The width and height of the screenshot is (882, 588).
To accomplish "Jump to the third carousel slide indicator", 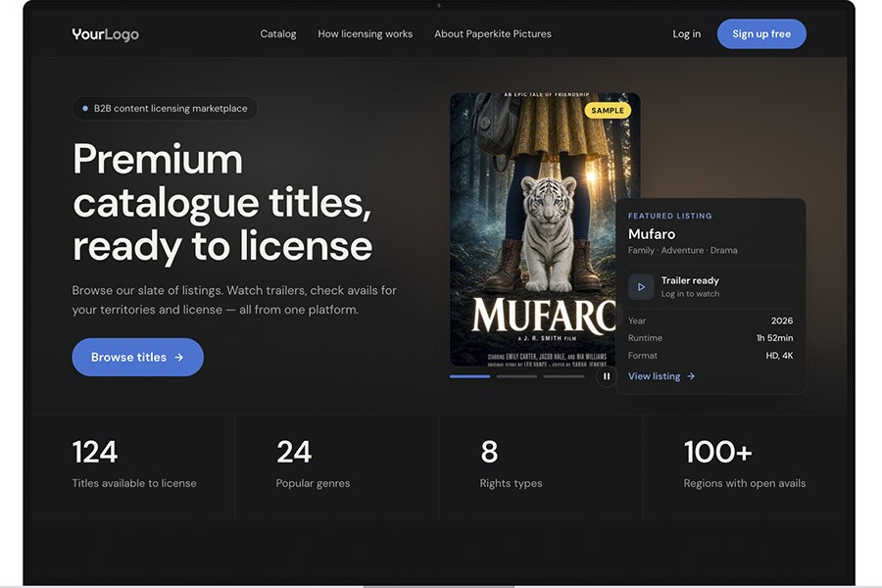I will [x=563, y=376].
